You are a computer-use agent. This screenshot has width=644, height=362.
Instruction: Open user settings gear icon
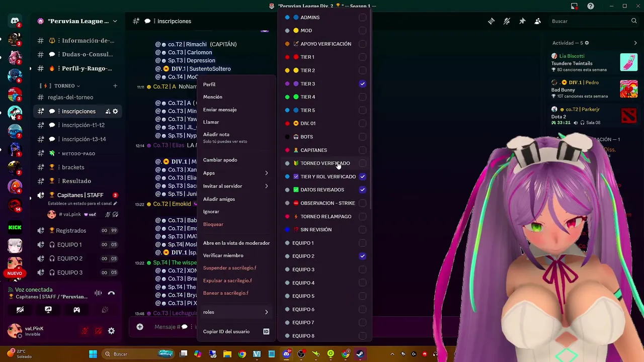[x=111, y=331]
